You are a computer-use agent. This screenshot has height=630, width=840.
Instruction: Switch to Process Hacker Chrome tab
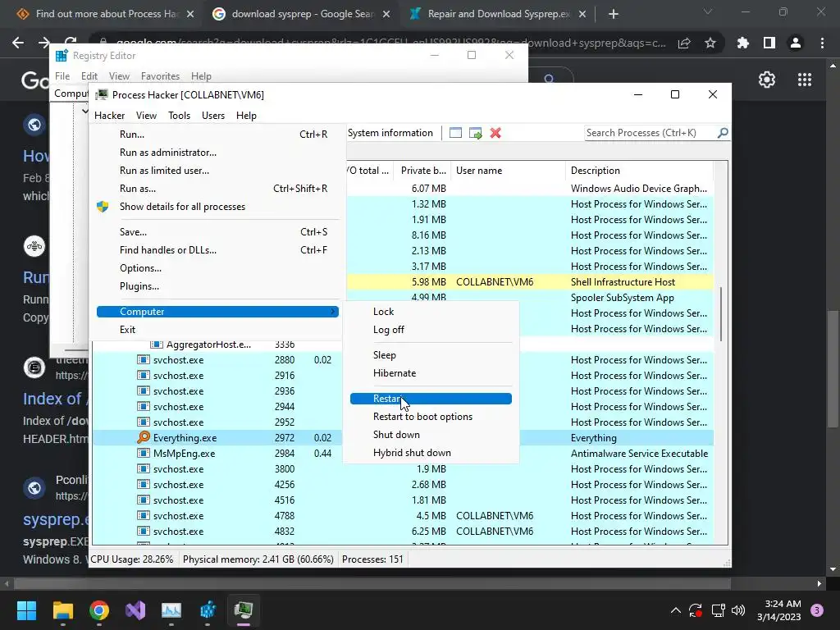coord(106,14)
